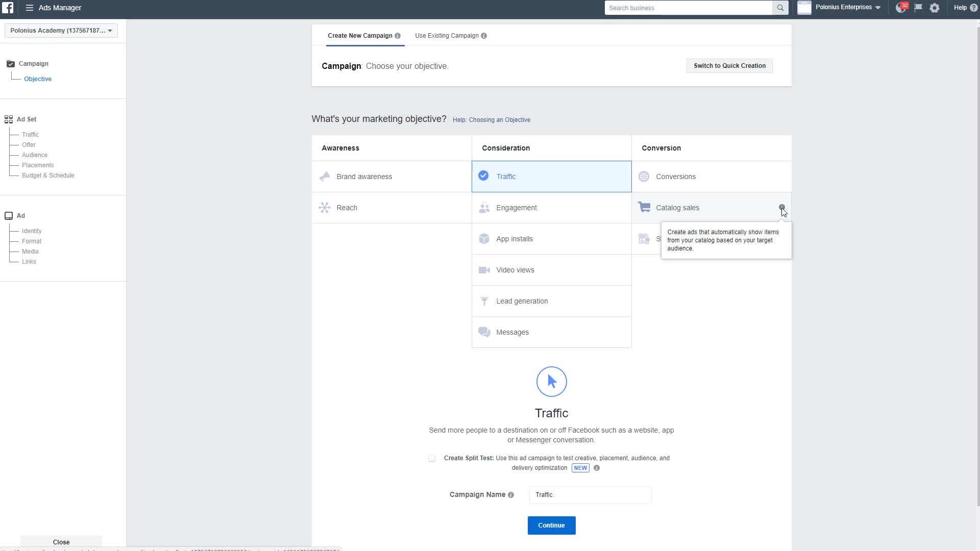Switch to Use Existing Campaign tab
Image resolution: width=980 pixels, height=551 pixels.
coord(447,36)
